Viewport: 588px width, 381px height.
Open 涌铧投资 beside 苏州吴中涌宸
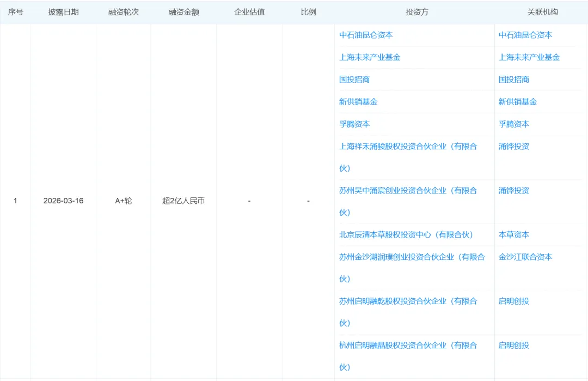click(x=513, y=190)
